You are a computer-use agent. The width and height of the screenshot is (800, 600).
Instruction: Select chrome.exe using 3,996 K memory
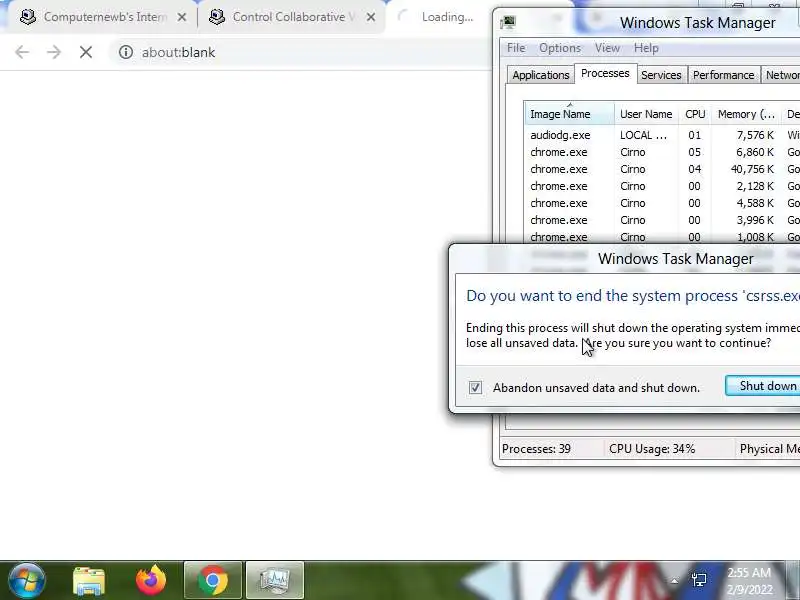[x=662, y=220]
